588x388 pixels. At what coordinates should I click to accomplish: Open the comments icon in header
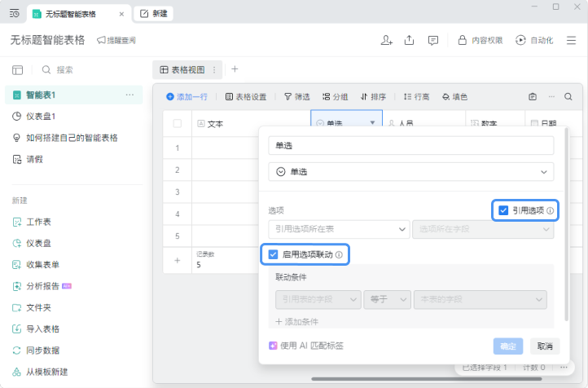(433, 41)
